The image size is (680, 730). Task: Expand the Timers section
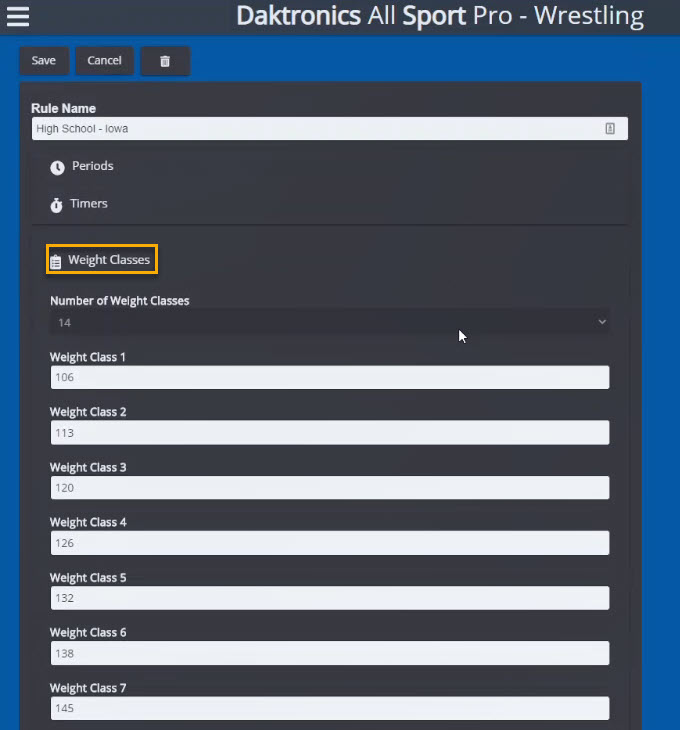tap(89, 204)
